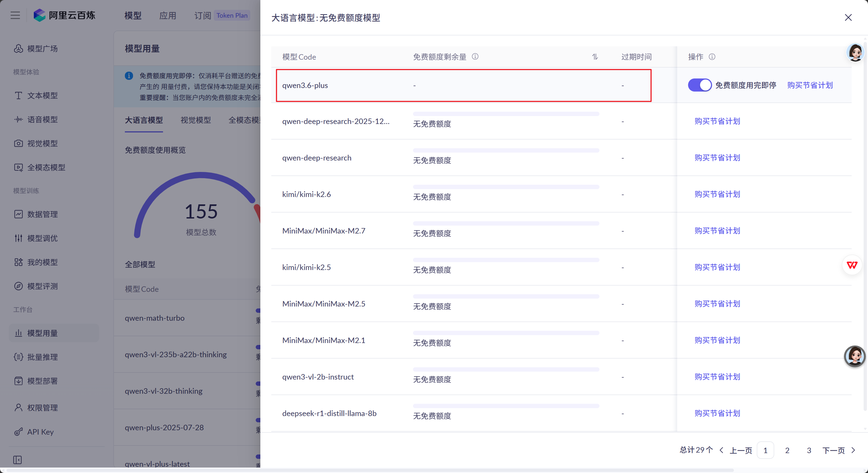The image size is (868, 473).
Task: Click the 阿里云百炼 logo
Action: tap(64, 15)
